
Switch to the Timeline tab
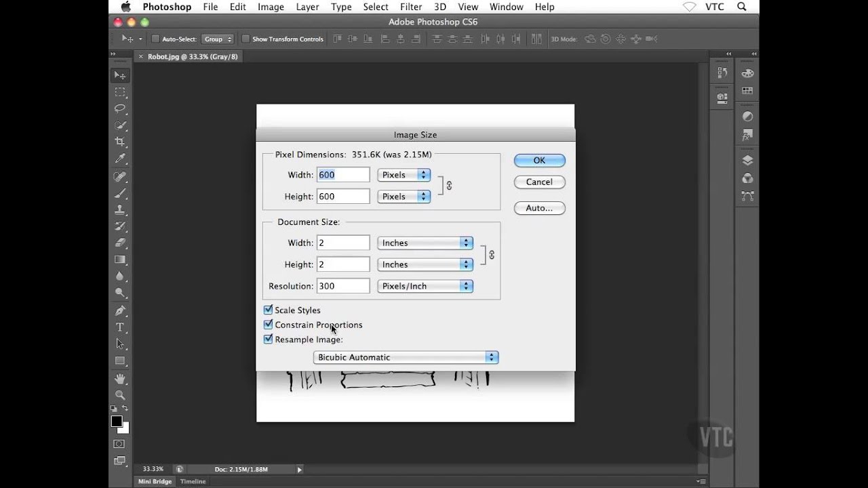[x=193, y=482]
